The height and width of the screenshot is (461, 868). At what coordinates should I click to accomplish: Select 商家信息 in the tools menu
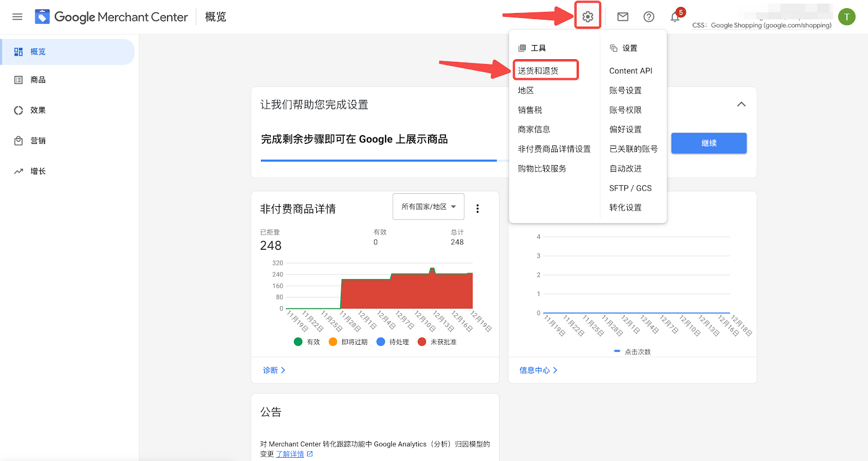[534, 129]
